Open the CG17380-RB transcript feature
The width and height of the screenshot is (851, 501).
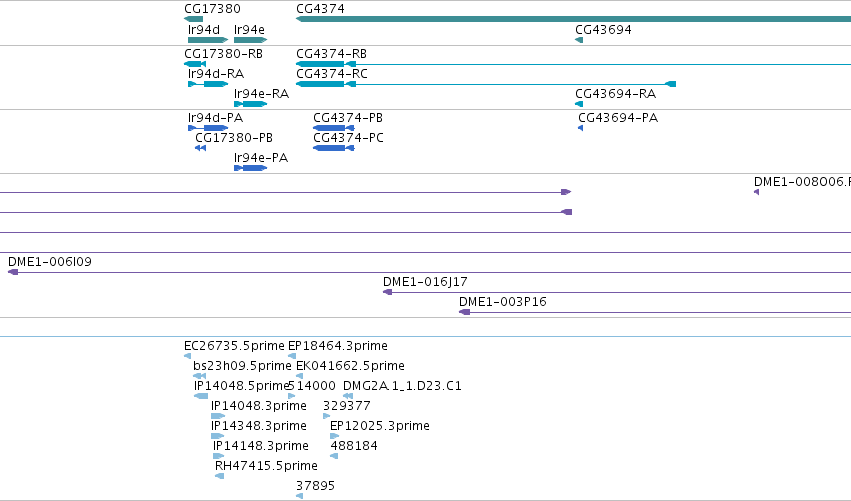click(x=195, y=64)
